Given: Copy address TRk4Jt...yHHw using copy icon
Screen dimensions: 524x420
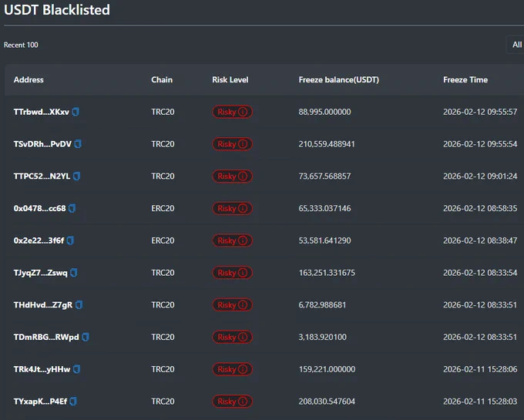Looking at the screenshot, I should [76, 369].
